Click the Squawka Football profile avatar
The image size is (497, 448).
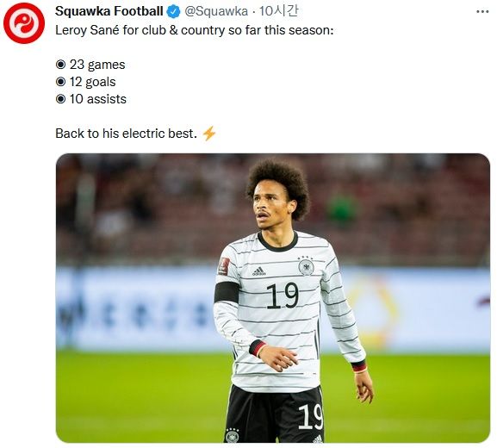(24, 23)
